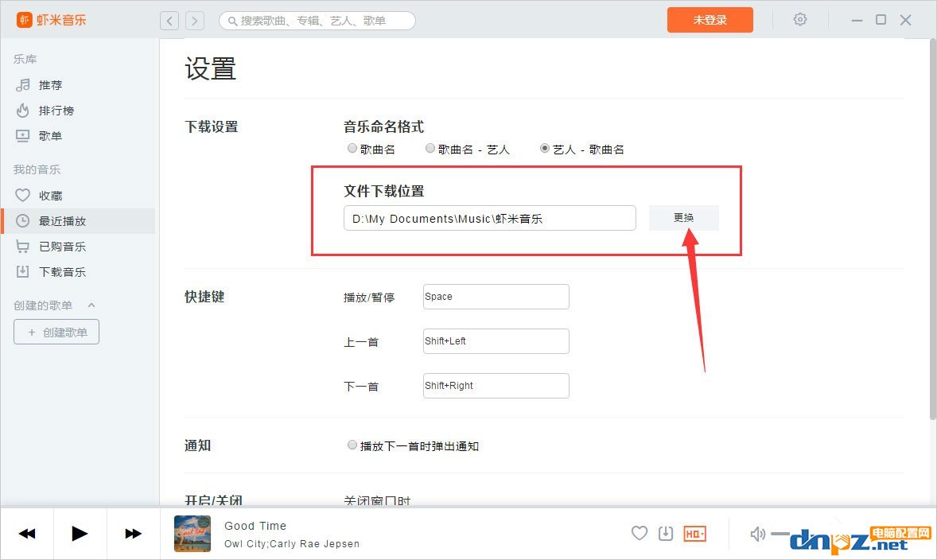The height and width of the screenshot is (560, 937).
Task: Click the 未登录 login button
Action: (710, 20)
